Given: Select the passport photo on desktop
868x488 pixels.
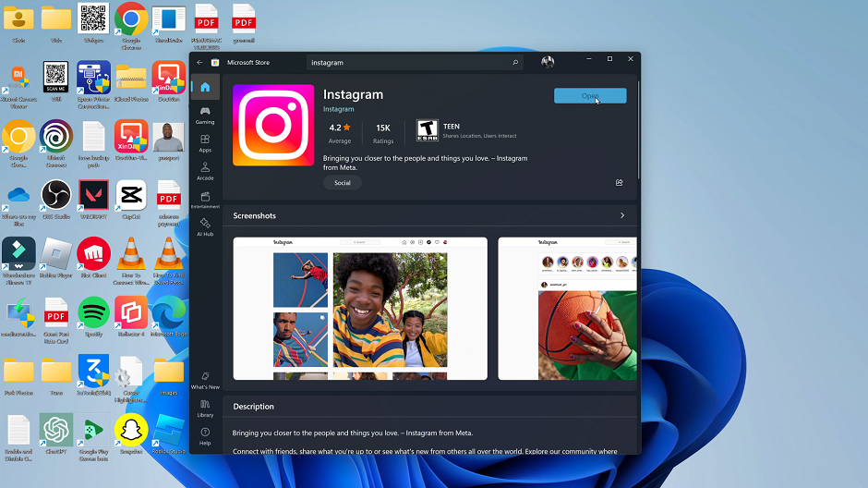Looking at the screenshot, I should click(168, 140).
